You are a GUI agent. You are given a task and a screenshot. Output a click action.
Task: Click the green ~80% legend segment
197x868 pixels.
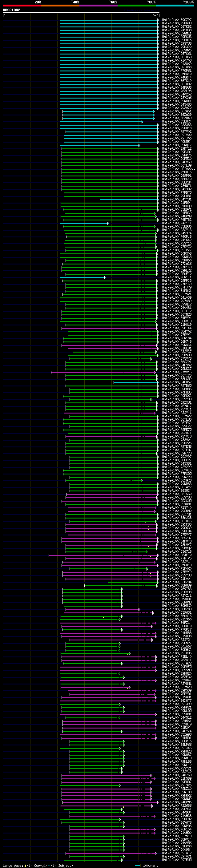(x=137, y=6)
